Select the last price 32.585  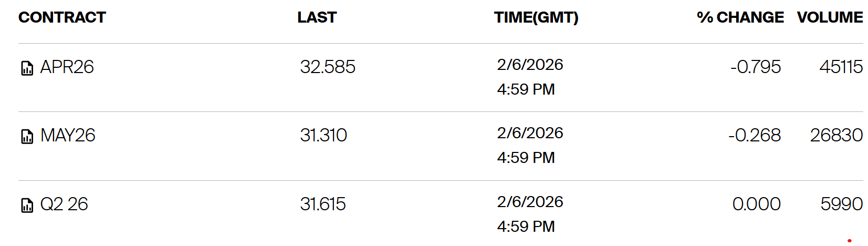coord(328,67)
